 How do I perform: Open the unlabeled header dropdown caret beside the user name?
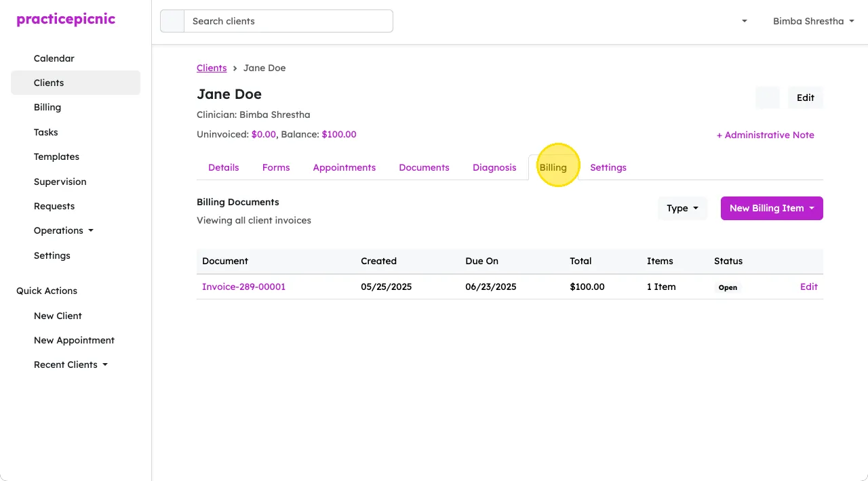click(x=744, y=21)
